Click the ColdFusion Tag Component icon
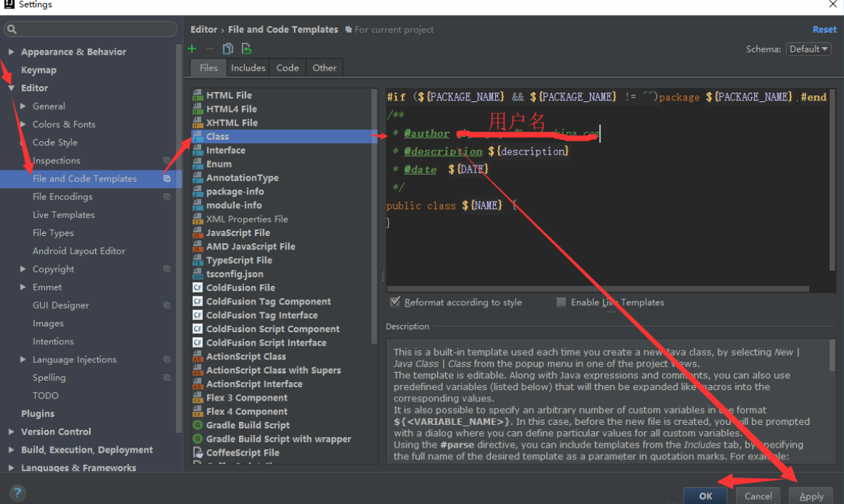The height and width of the screenshot is (504, 844). coord(198,302)
